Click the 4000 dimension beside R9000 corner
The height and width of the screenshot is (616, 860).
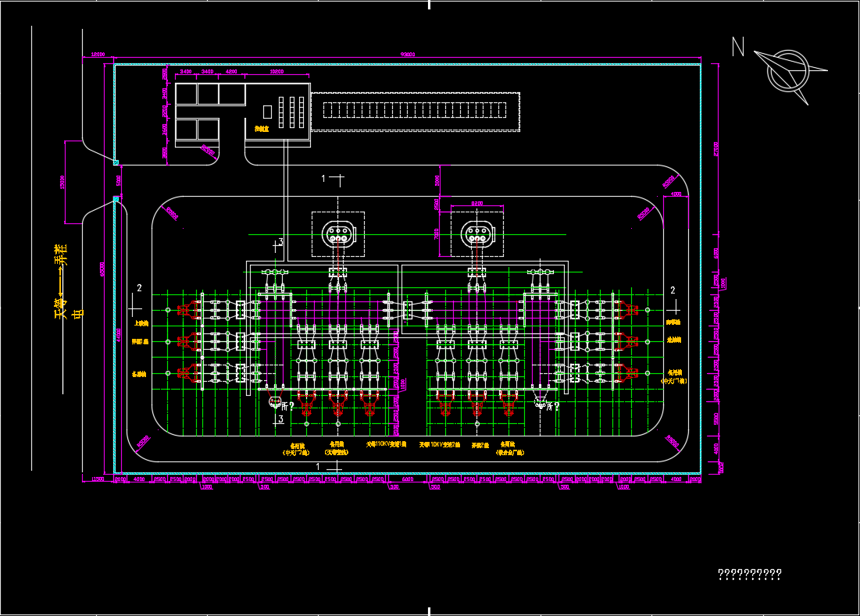pos(676,194)
